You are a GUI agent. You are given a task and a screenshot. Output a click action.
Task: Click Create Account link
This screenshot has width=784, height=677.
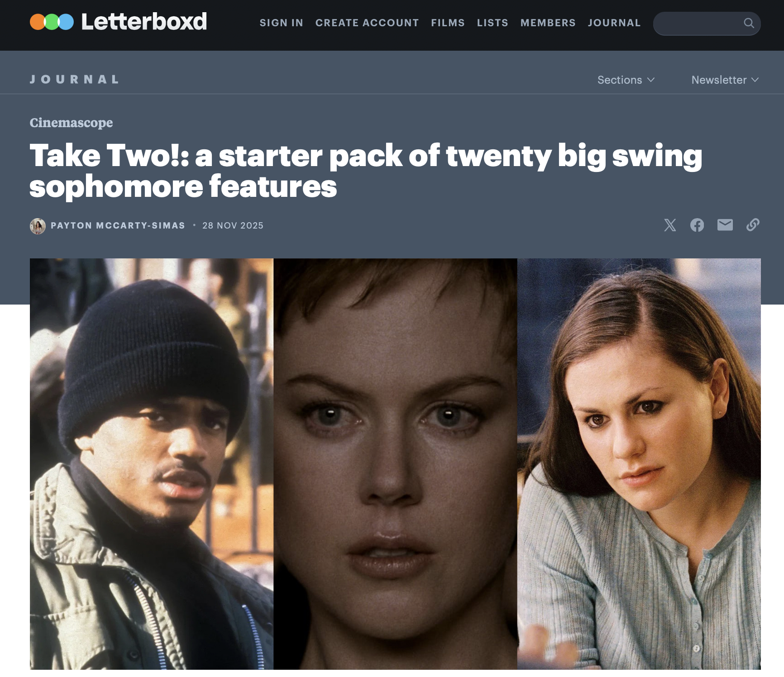367,23
